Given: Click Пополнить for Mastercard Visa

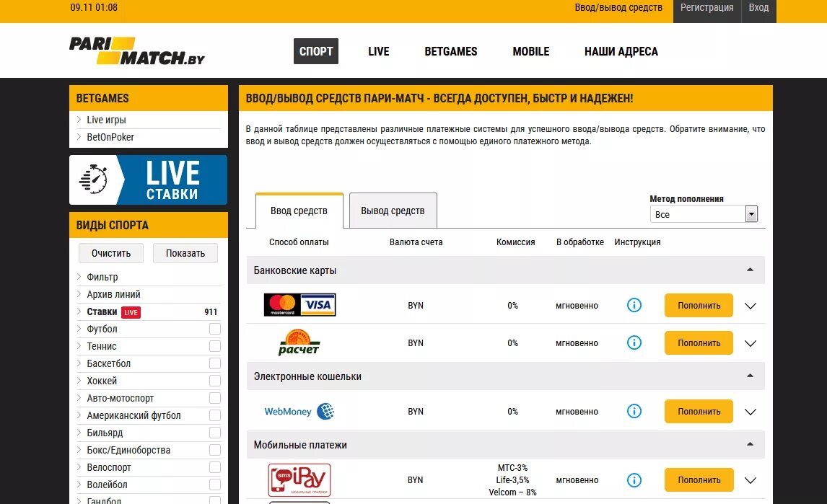Looking at the screenshot, I should 699,305.
